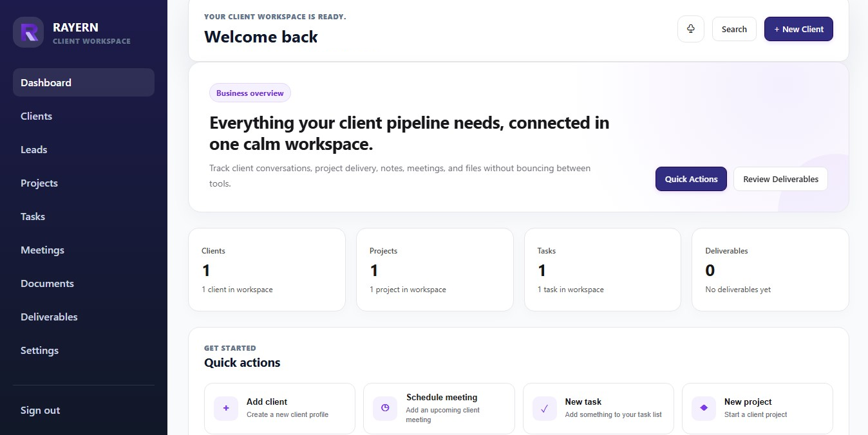This screenshot has height=435, width=868.
Task: Click the Review Deliverables button
Action: 780,179
